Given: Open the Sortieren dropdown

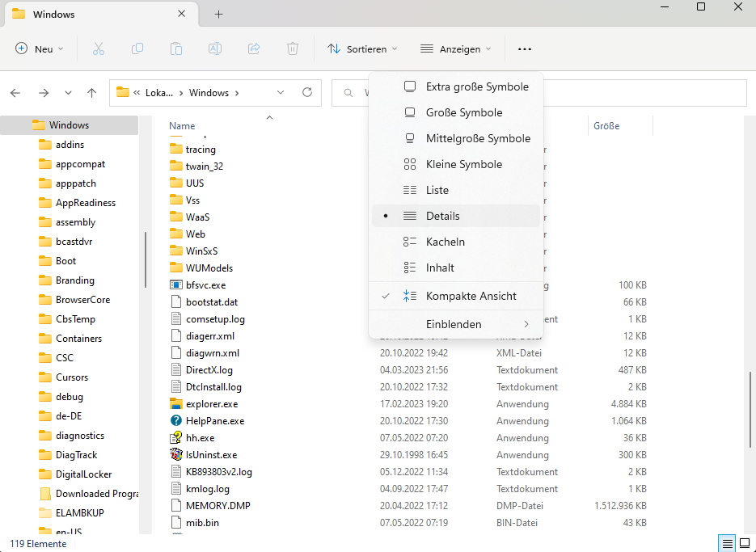Looking at the screenshot, I should [362, 48].
